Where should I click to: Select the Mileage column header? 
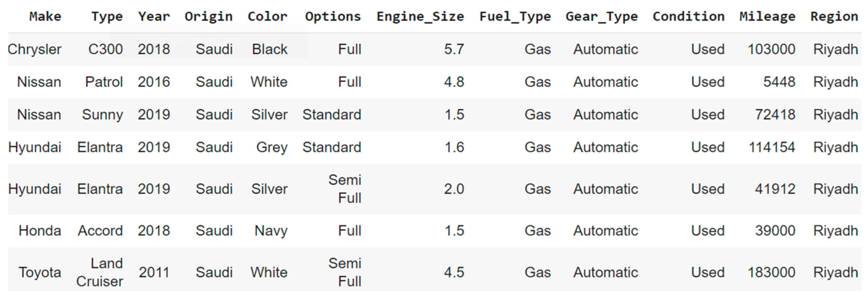point(767,16)
